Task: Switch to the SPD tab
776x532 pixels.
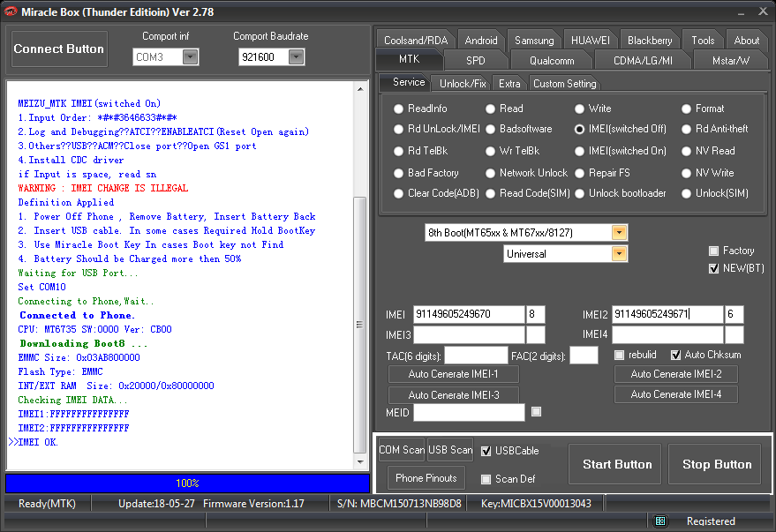Action: point(476,60)
